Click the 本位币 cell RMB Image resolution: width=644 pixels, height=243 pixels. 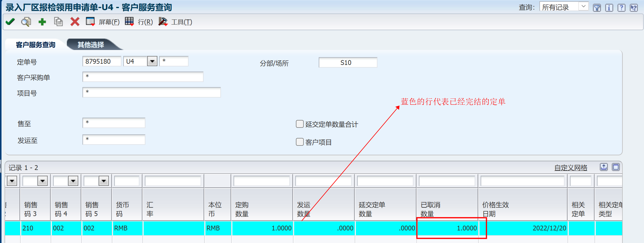[218, 228]
